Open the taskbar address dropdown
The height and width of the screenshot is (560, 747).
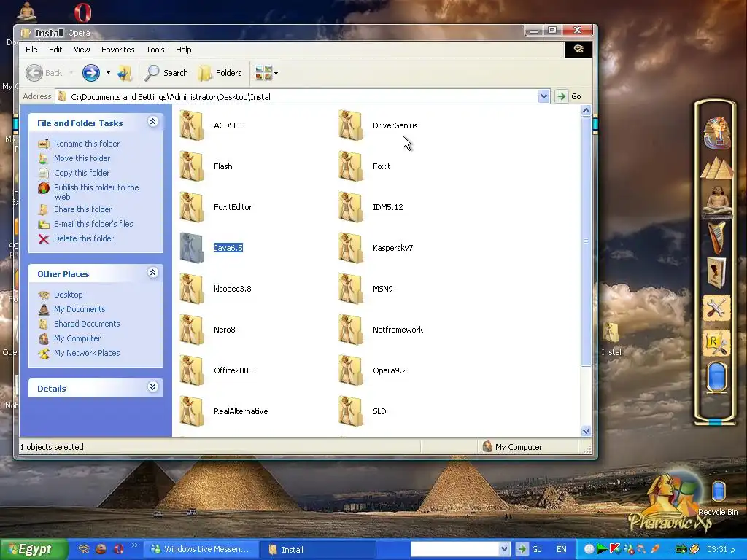tap(504, 549)
